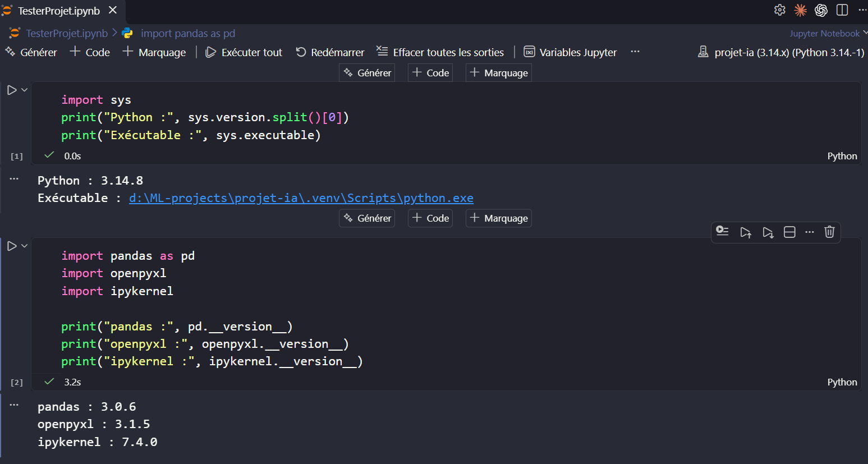The height and width of the screenshot is (464, 868).
Task: Split the cell using the cell toolbar icon
Action: click(789, 232)
